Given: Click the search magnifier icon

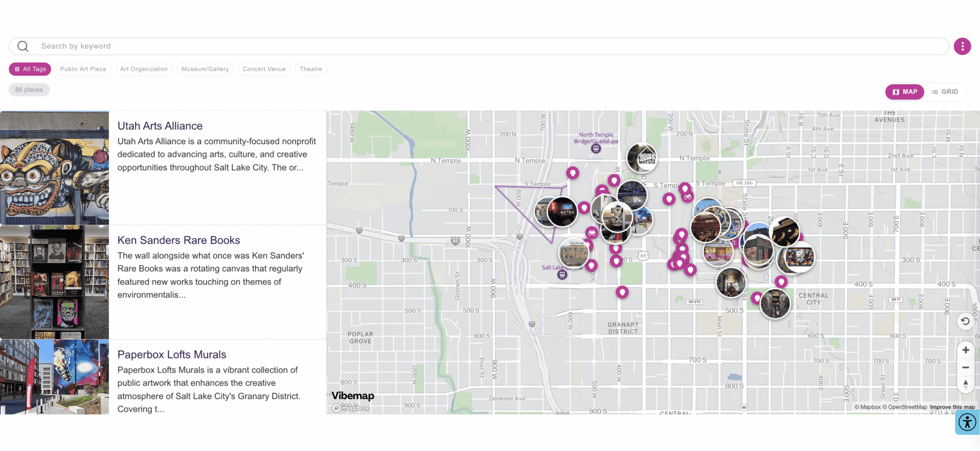Looking at the screenshot, I should pos(23,46).
